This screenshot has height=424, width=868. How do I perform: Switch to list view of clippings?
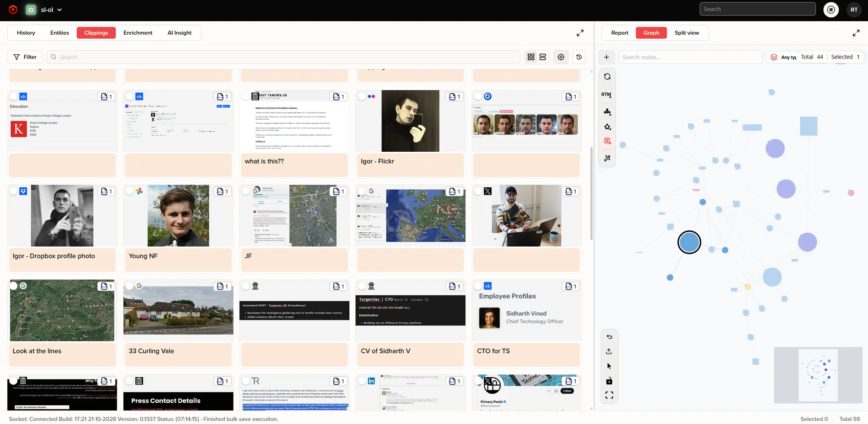pos(542,57)
